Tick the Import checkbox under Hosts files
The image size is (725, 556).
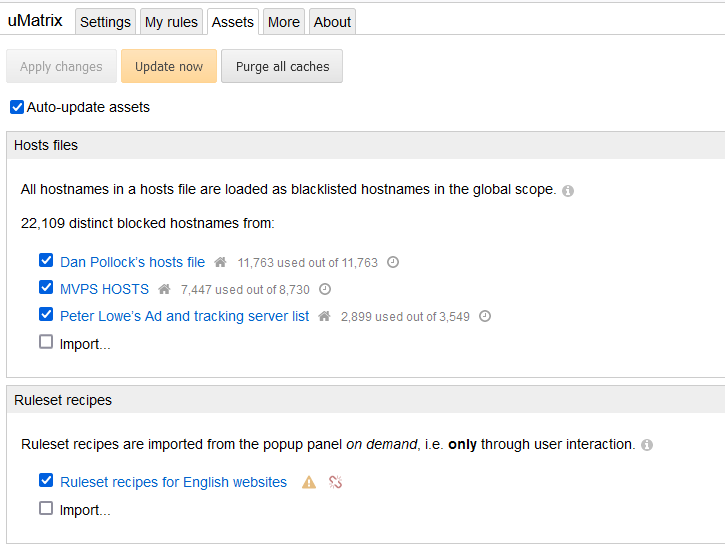46,342
